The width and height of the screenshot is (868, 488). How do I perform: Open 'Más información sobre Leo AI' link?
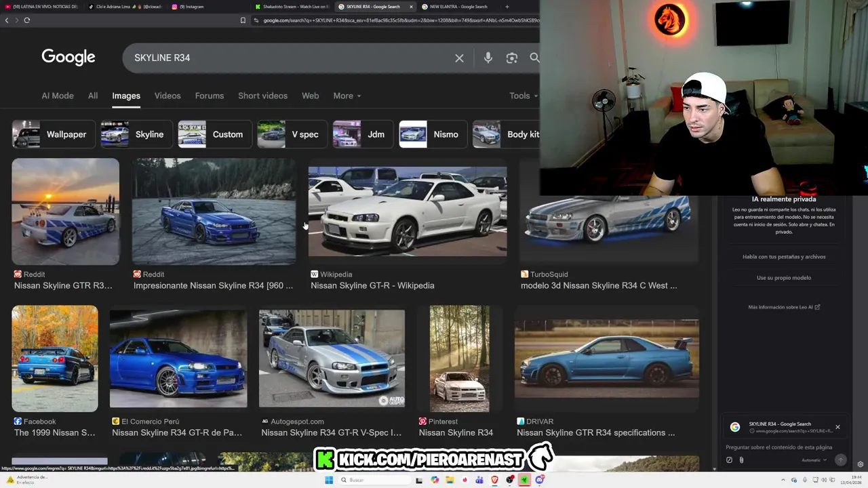click(784, 307)
